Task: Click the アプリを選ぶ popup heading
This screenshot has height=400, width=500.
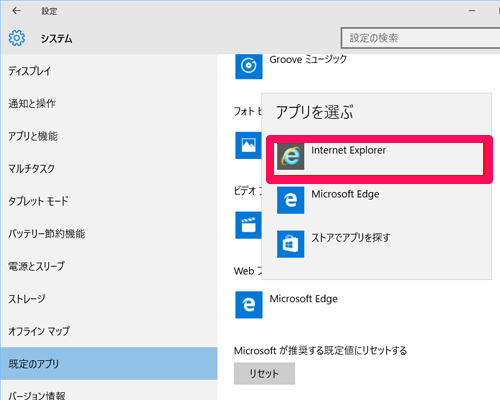Action: point(314,112)
